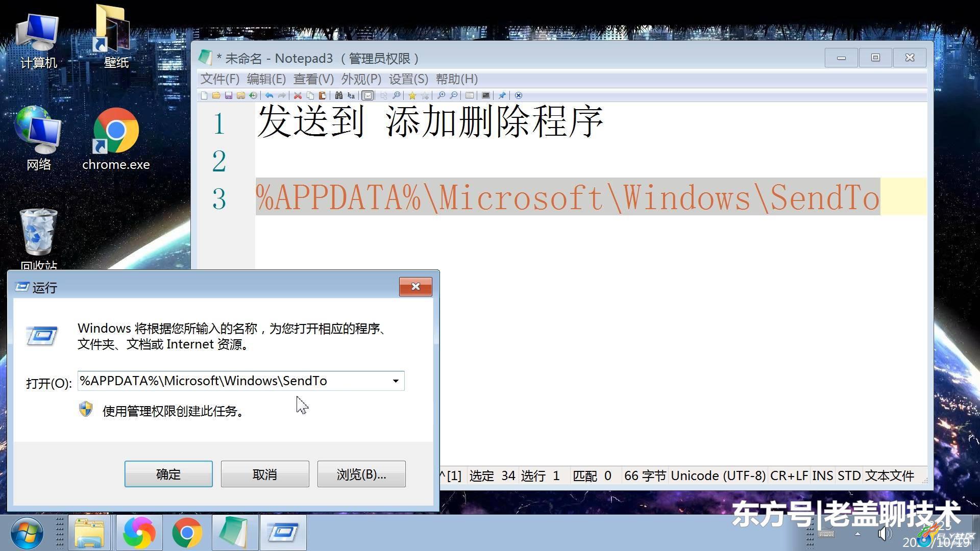Open Replace using the toolbar icon

pos(351,95)
